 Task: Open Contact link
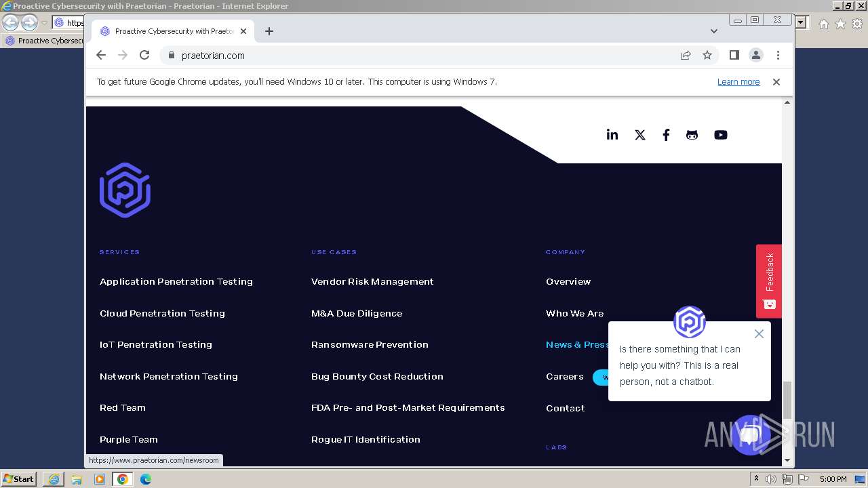[566, 408]
